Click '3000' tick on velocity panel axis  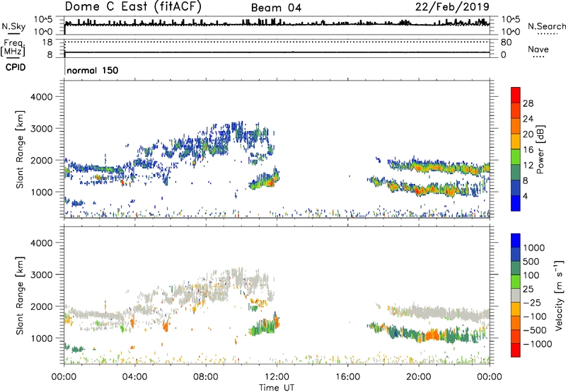click(x=41, y=275)
